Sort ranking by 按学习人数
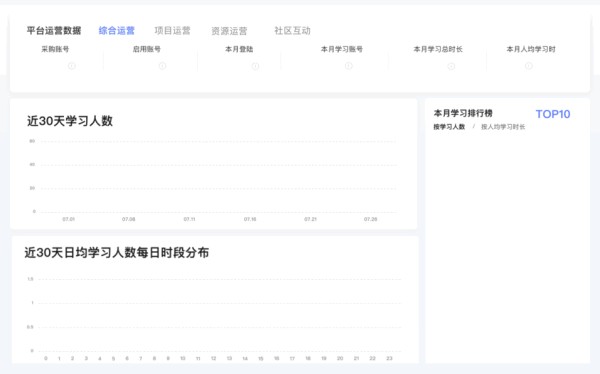 click(x=449, y=127)
